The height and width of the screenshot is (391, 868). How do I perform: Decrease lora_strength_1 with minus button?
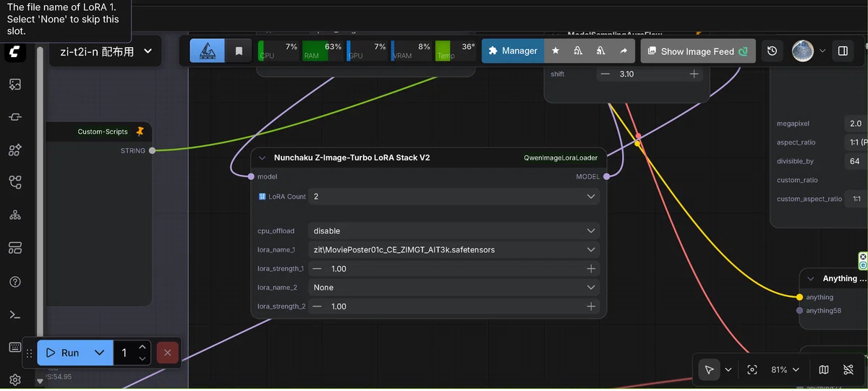pos(317,269)
